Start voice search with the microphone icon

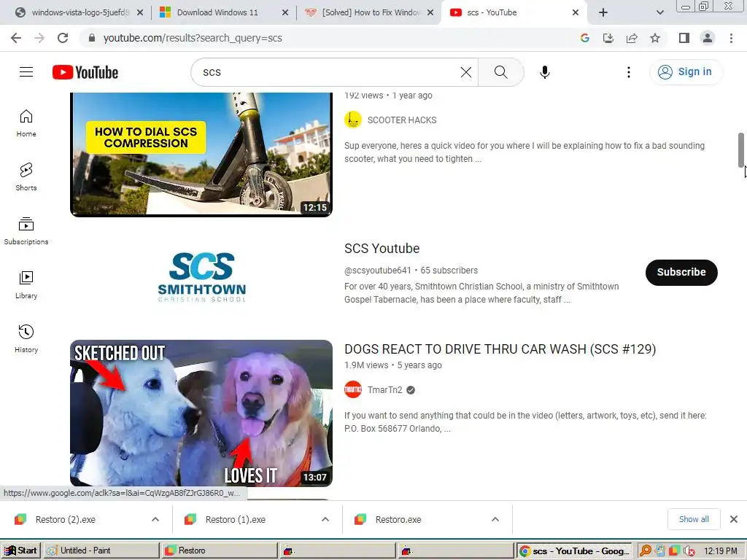click(x=544, y=72)
